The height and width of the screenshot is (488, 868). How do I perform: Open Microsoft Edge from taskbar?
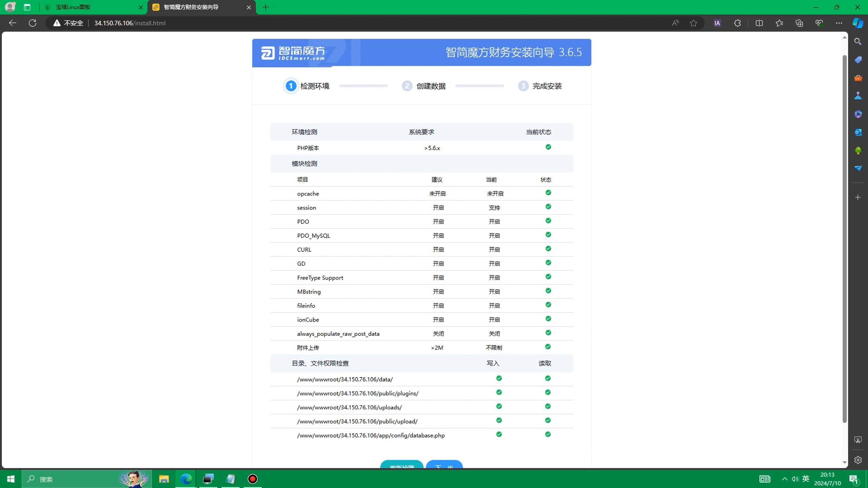[x=186, y=479]
